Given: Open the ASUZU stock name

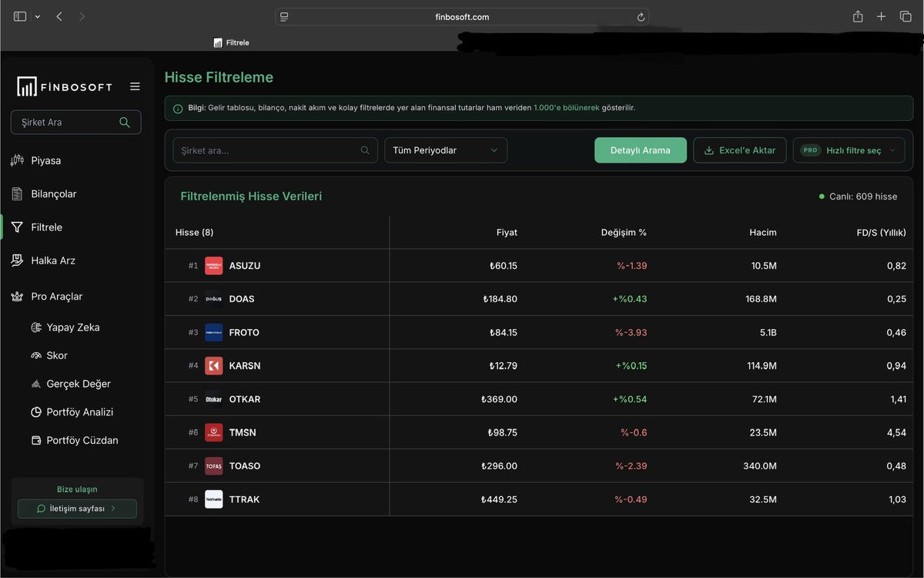Looking at the screenshot, I should (x=245, y=266).
